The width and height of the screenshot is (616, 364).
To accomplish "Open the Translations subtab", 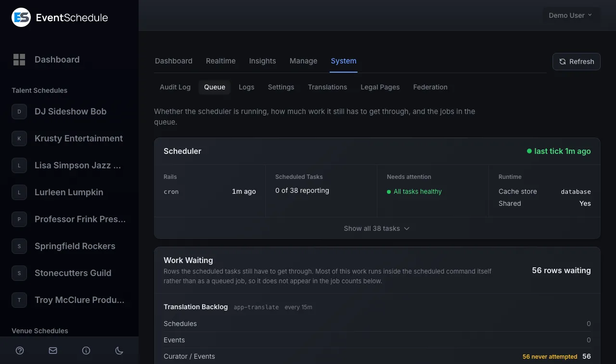I will pyautogui.click(x=328, y=87).
